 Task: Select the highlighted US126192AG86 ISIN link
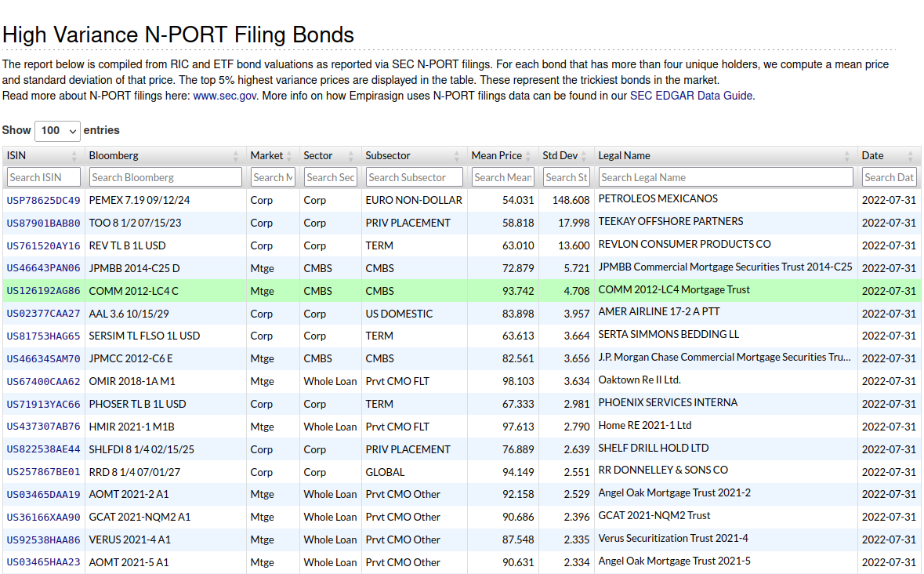43,291
